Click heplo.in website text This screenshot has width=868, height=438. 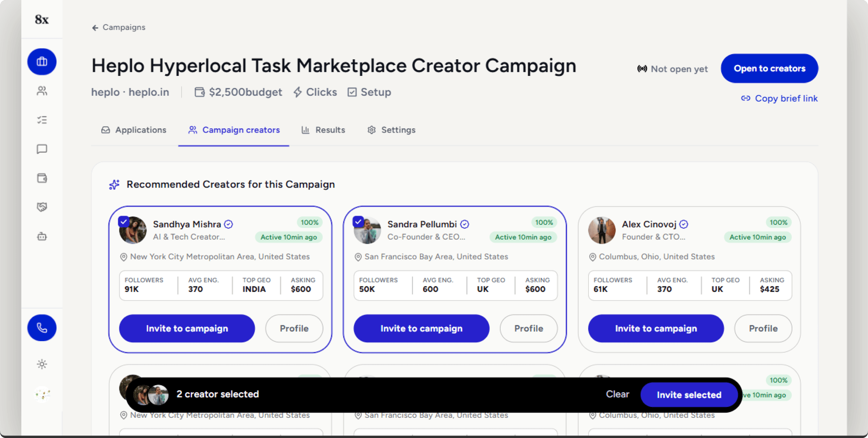[x=149, y=92]
